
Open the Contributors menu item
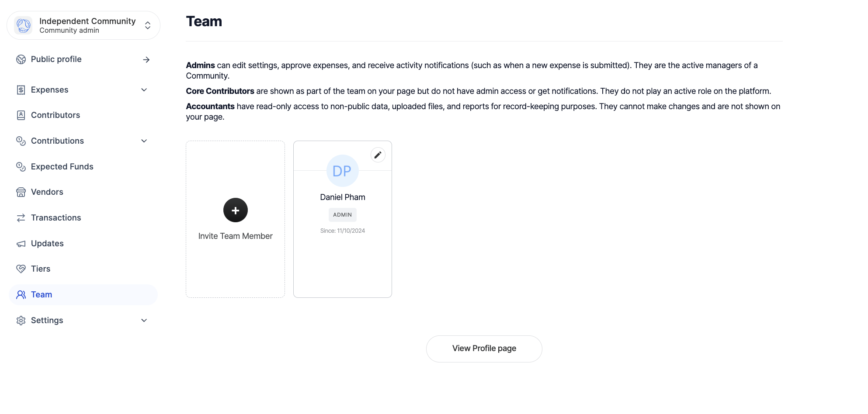[x=56, y=115]
